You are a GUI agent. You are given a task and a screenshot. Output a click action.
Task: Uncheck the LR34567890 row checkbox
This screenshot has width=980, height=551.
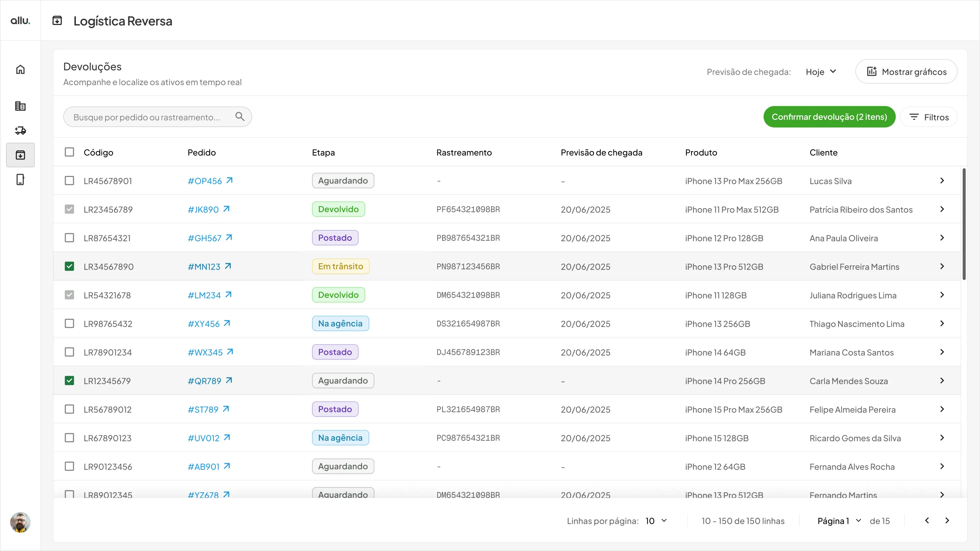(x=69, y=266)
